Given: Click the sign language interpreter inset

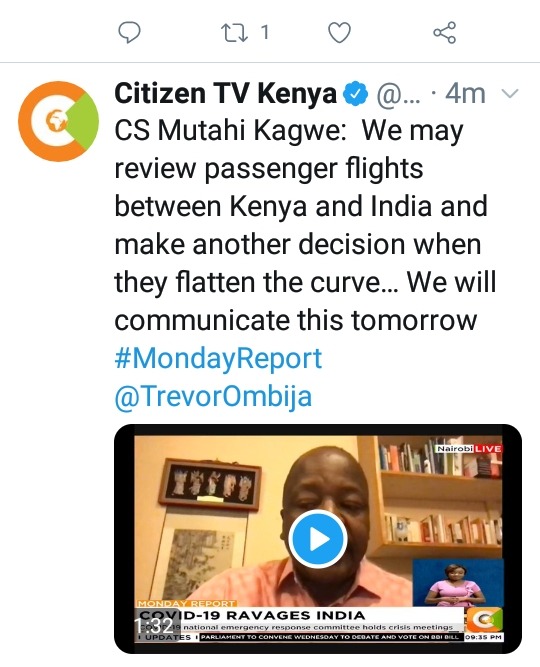Looking at the screenshot, I should pyautogui.click(x=457, y=582).
